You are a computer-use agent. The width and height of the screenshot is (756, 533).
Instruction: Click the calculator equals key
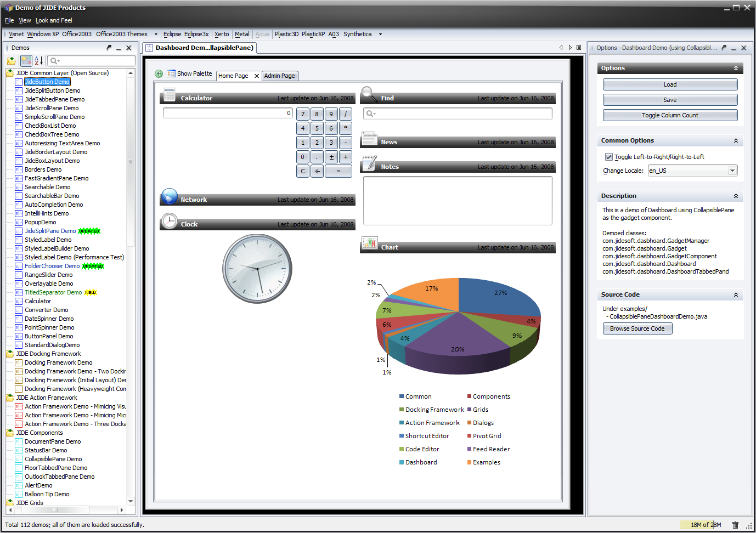tap(338, 171)
